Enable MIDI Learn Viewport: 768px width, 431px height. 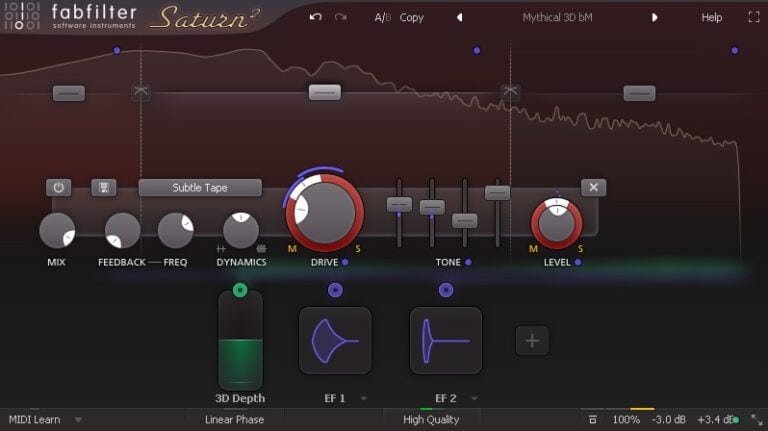34,420
